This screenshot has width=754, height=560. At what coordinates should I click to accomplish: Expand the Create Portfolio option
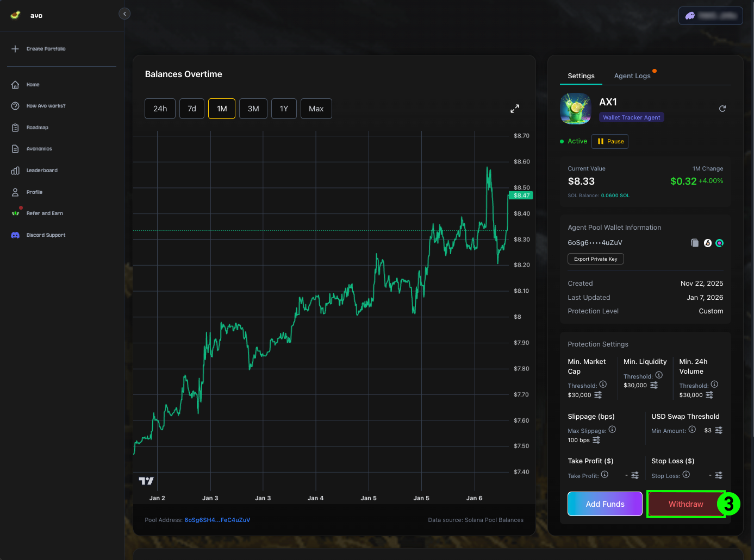46,49
